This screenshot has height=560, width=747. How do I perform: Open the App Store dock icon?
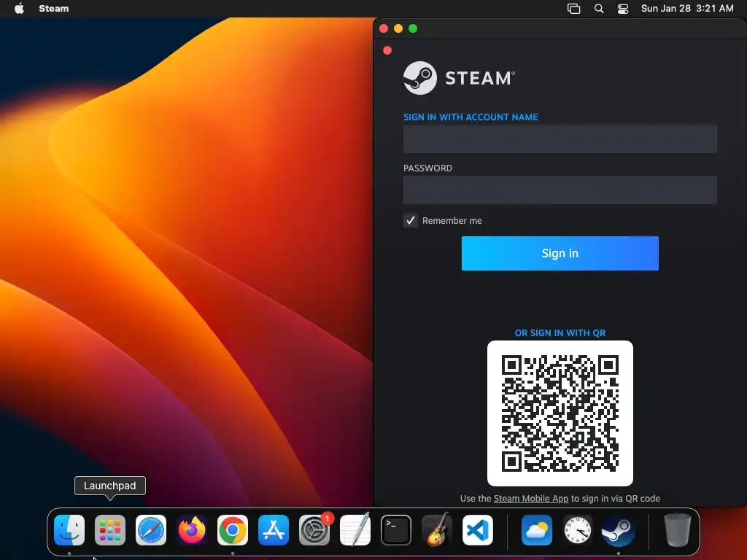pyautogui.click(x=274, y=530)
